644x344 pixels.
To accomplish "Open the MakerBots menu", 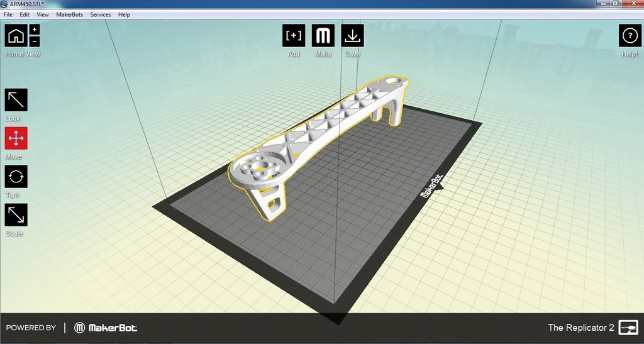I will [x=69, y=14].
